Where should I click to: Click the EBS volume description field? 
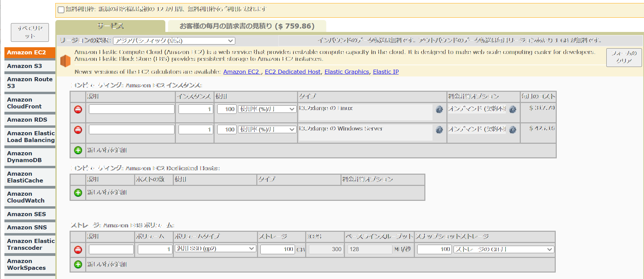point(111,249)
